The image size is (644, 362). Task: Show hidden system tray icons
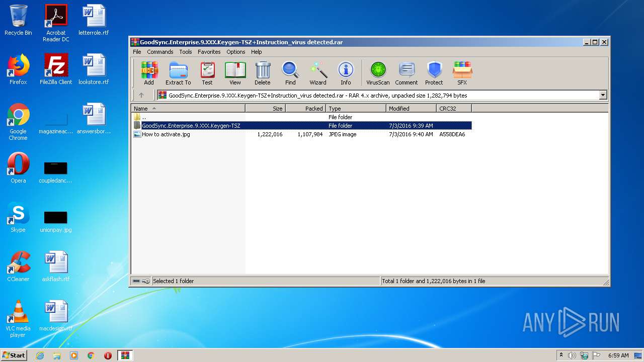point(561,355)
